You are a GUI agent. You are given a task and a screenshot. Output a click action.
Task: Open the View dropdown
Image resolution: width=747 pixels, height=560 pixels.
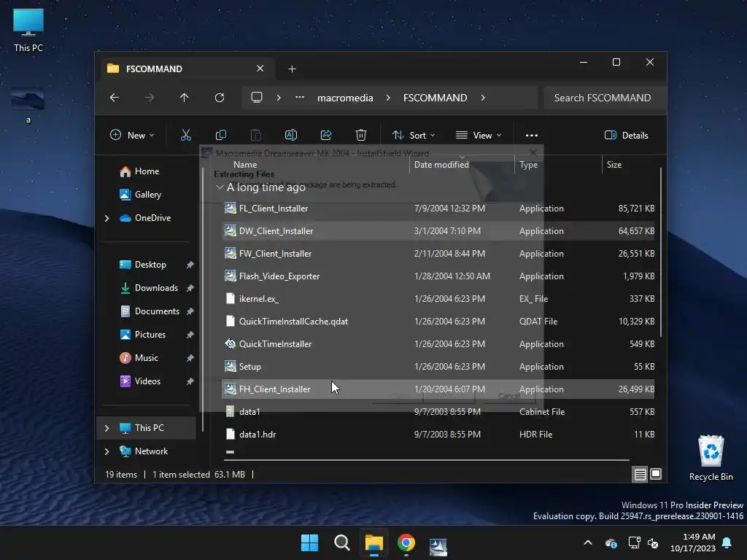pyautogui.click(x=479, y=135)
